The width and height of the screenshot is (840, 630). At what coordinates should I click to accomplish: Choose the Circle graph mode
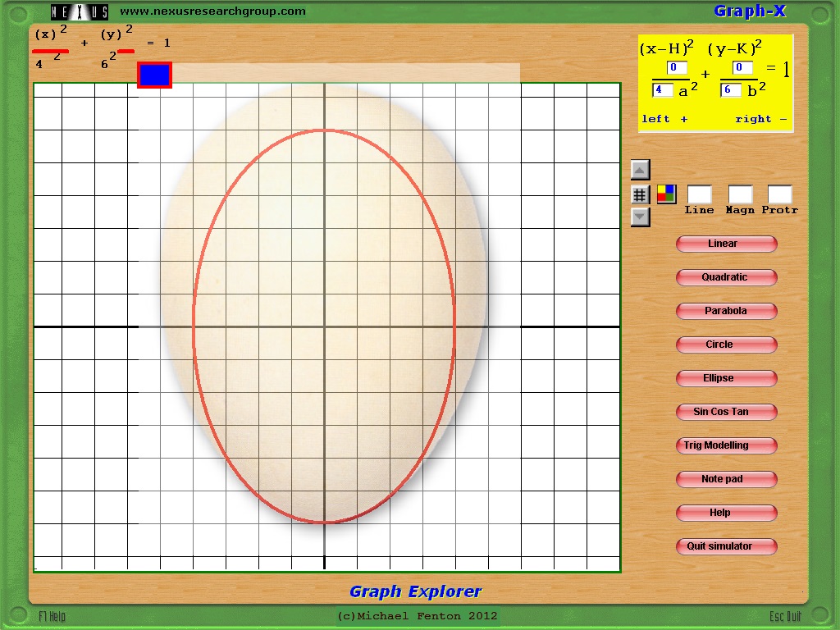(726, 345)
